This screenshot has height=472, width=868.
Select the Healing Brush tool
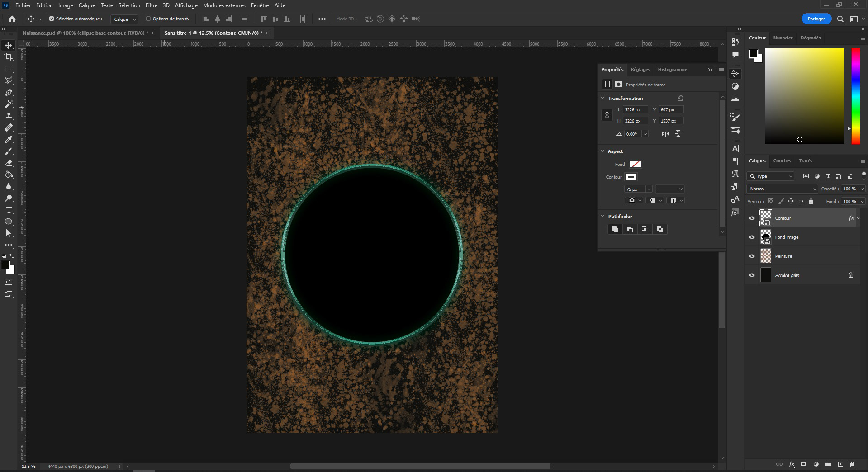(9, 127)
